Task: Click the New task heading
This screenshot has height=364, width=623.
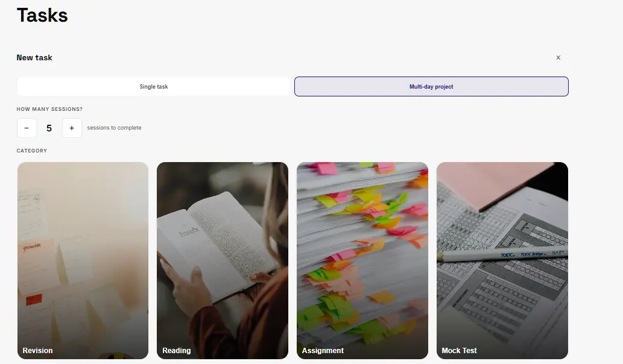Action: click(x=34, y=58)
